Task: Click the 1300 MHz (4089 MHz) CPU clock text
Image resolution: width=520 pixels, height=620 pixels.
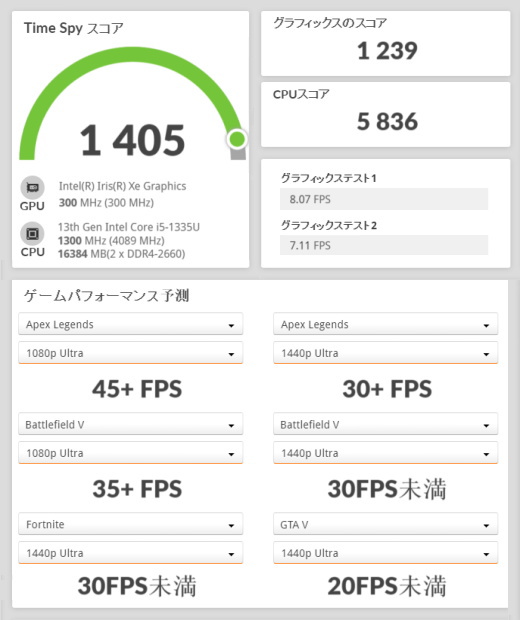Action: pos(111,240)
